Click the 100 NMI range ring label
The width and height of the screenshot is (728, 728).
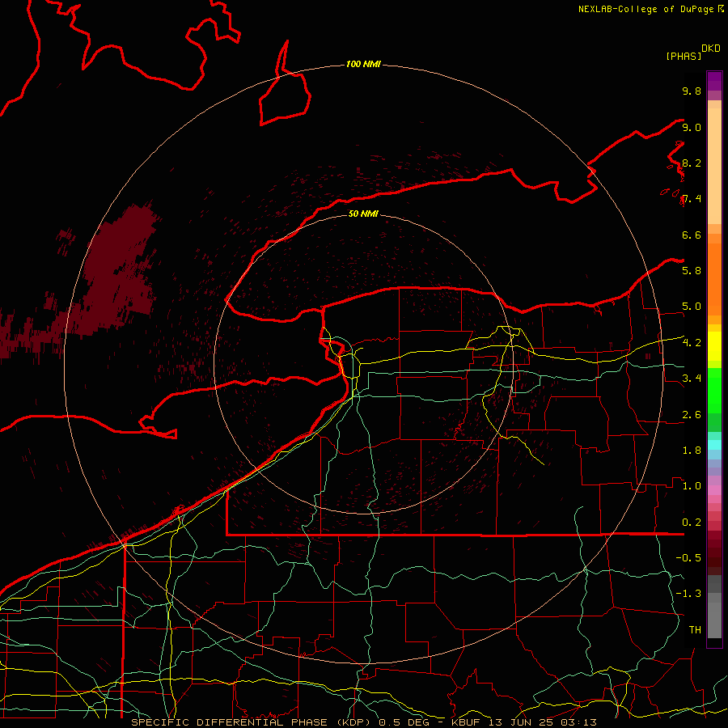pos(363,64)
